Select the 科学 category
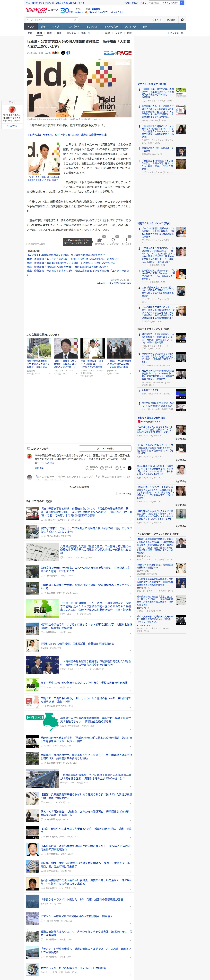This screenshot has height=980, width=210. click(107, 33)
